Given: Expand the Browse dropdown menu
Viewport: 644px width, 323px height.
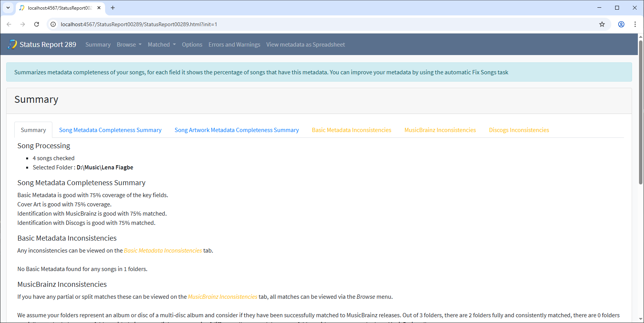Looking at the screenshot, I should (129, 45).
